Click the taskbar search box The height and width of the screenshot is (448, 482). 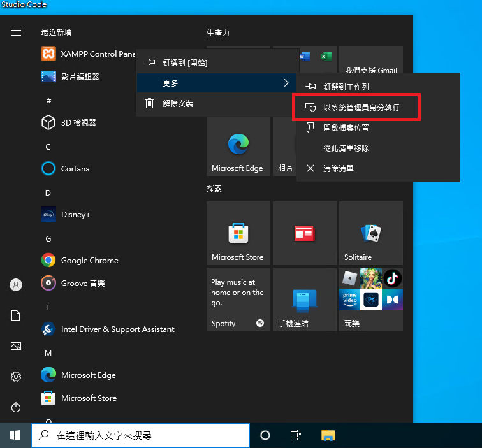point(140,435)
